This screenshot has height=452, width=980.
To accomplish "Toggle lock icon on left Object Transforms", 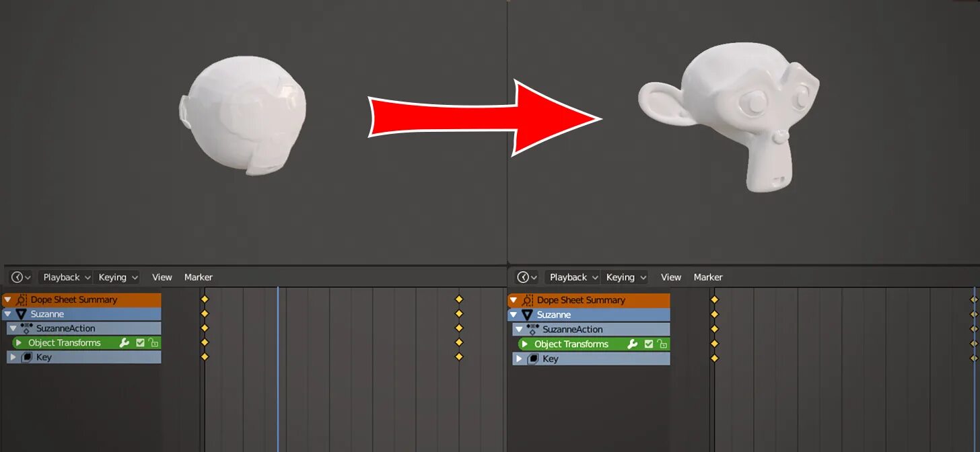I will (153, 343).
